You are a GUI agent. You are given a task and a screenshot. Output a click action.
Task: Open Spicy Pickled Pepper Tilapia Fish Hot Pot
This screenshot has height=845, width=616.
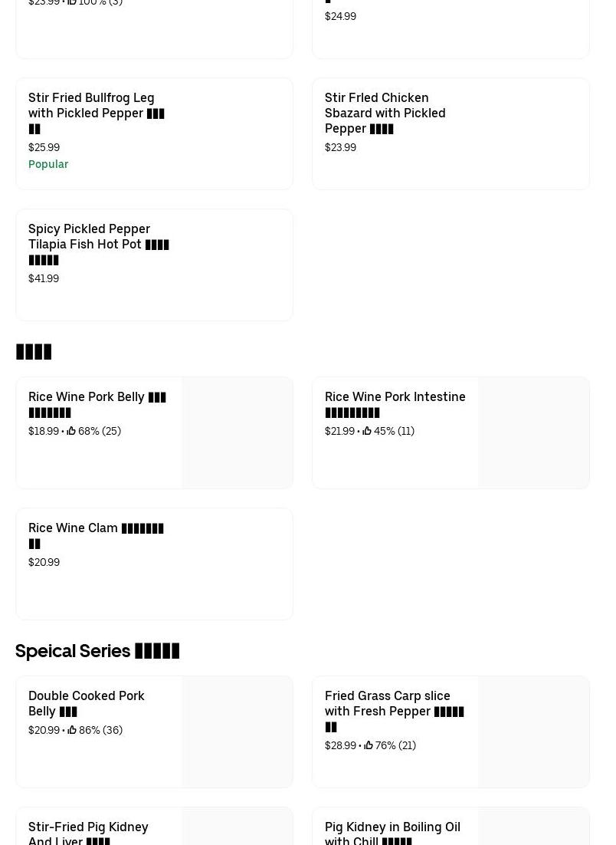pyautogui.click(x=98, y=244)
